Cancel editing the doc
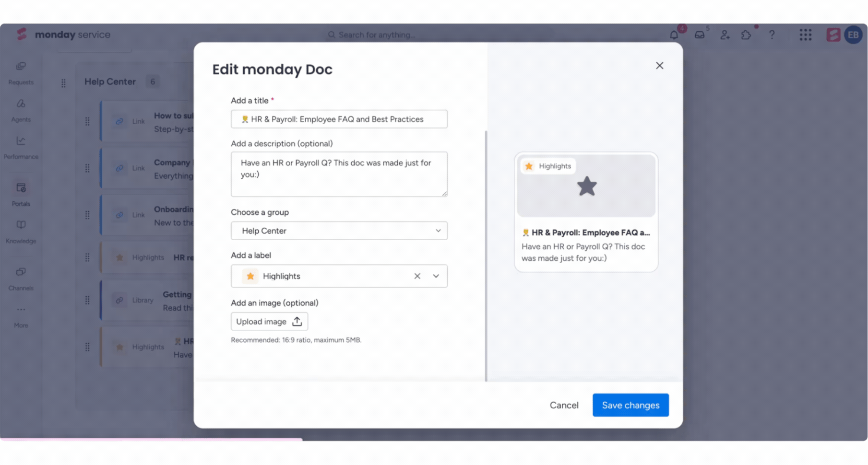 click(564, 405)
